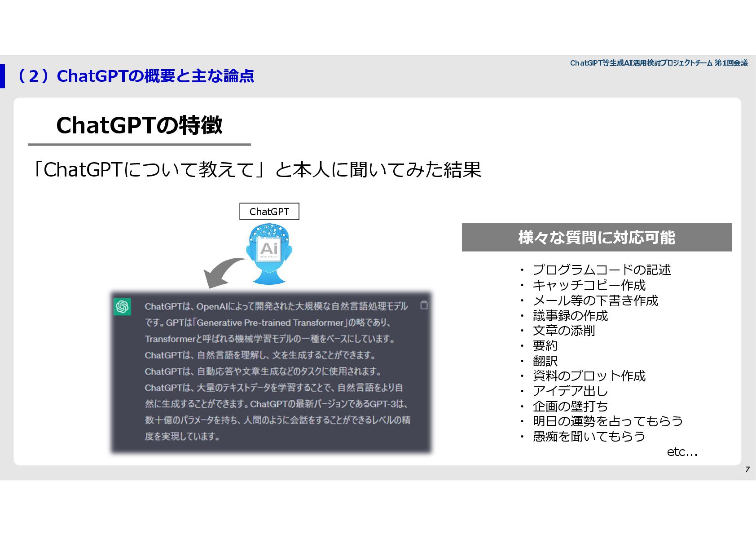Click the bullet '資料のプロット作成'
Image resolution: width=756 pixels, height=535 pixels.
589,376
